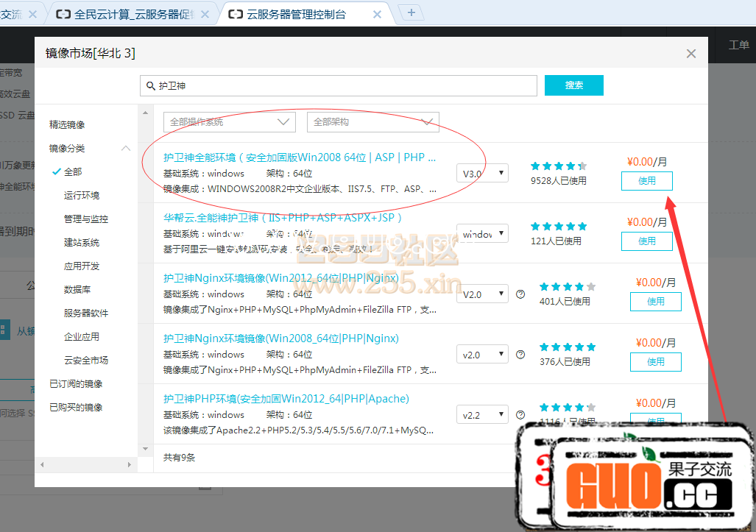The width and height of the screenshot is (756, 532).
Task: Collapse the 镜像分类 category section
Action: pyautogui.click(x=126, y=149)
